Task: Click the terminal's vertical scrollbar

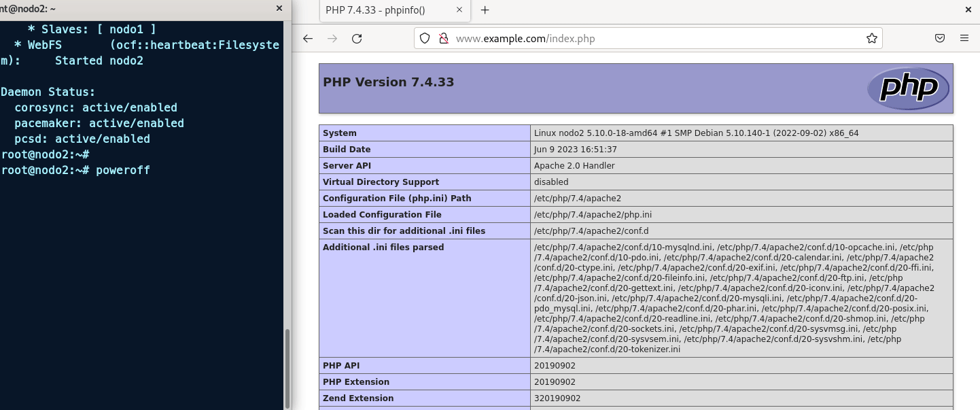Action: click(287, 367)
